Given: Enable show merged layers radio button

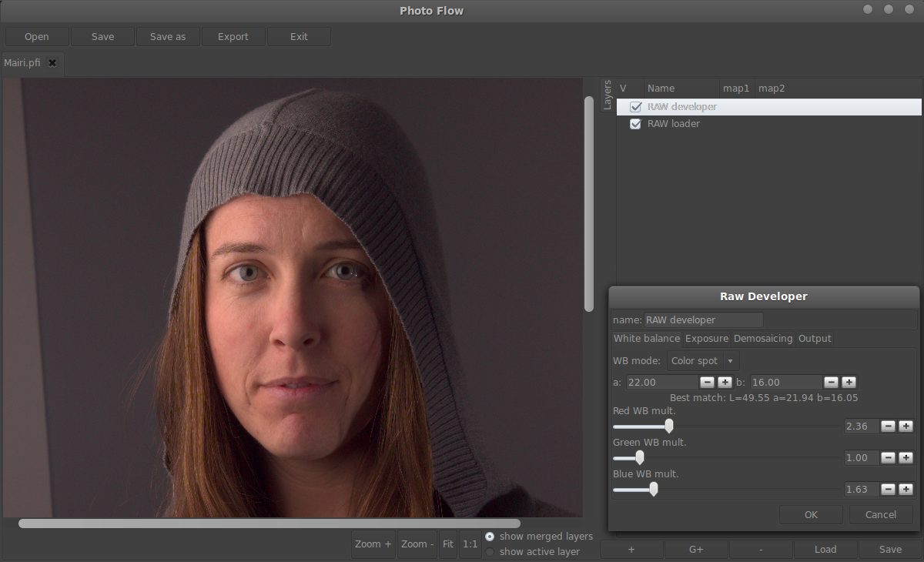Looking at the screenshot, I should pyautogui.click(x=490, y=537).
